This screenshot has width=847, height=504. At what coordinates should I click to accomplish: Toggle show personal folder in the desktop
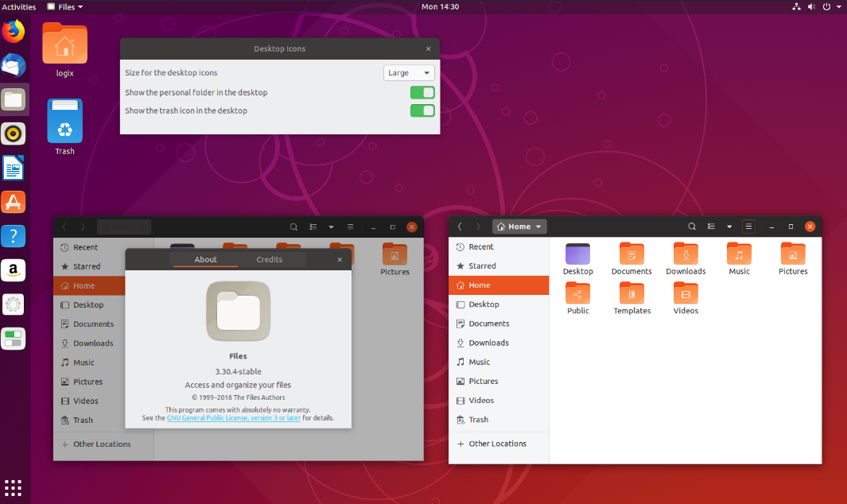coord(422,92)
